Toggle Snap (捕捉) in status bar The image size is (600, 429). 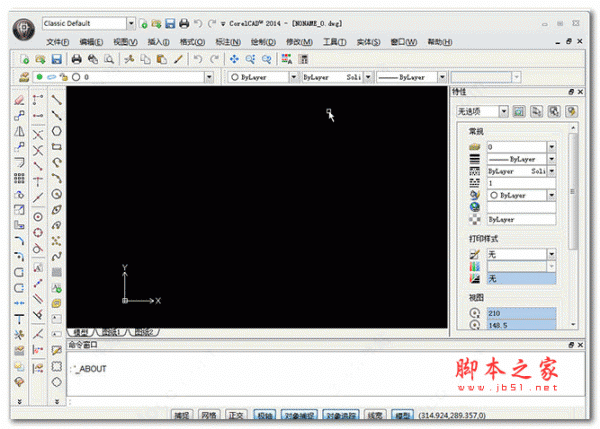(x=182, y=415)
